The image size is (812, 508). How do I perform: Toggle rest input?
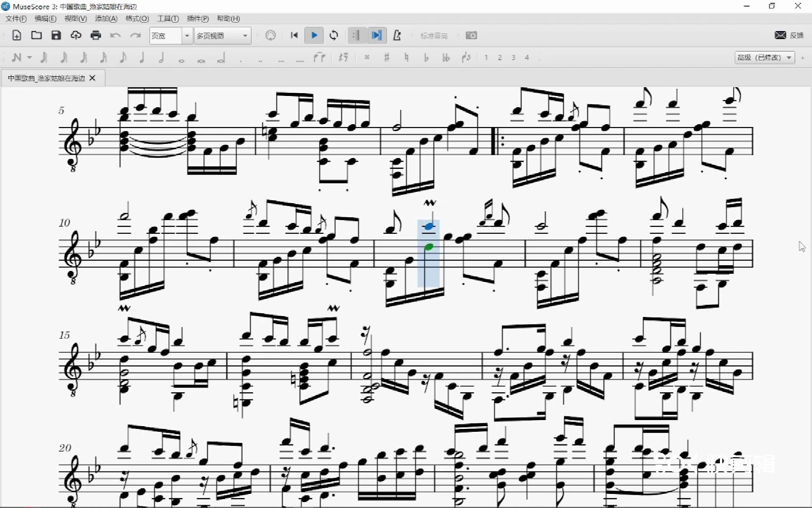click(x=344, y=57)
